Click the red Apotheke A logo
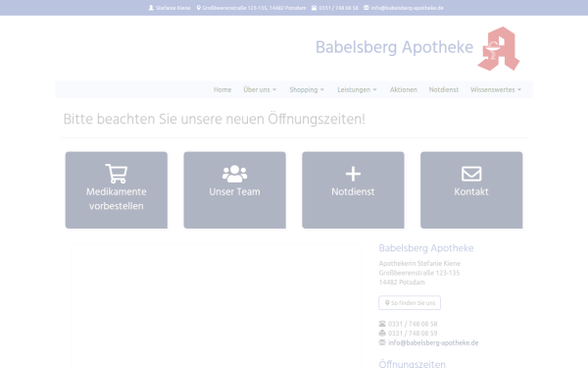The image size is (588, 368). (x=499, y=48)
